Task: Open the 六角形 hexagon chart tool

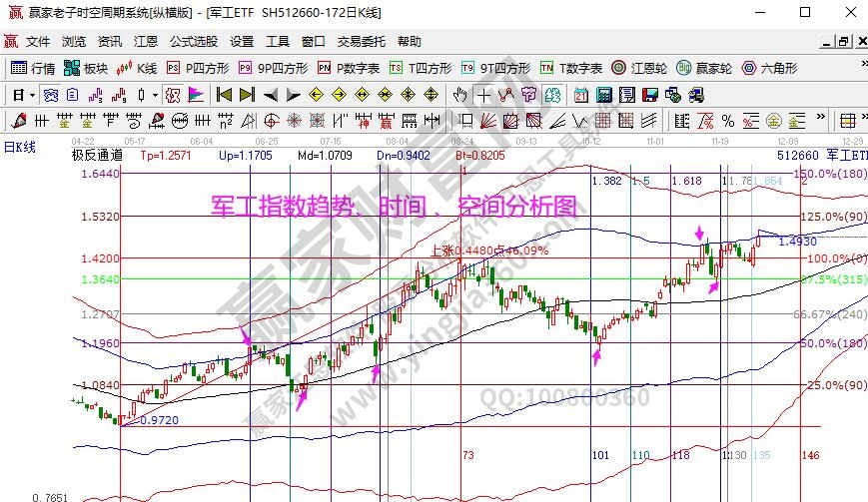Action: [769, 68]
